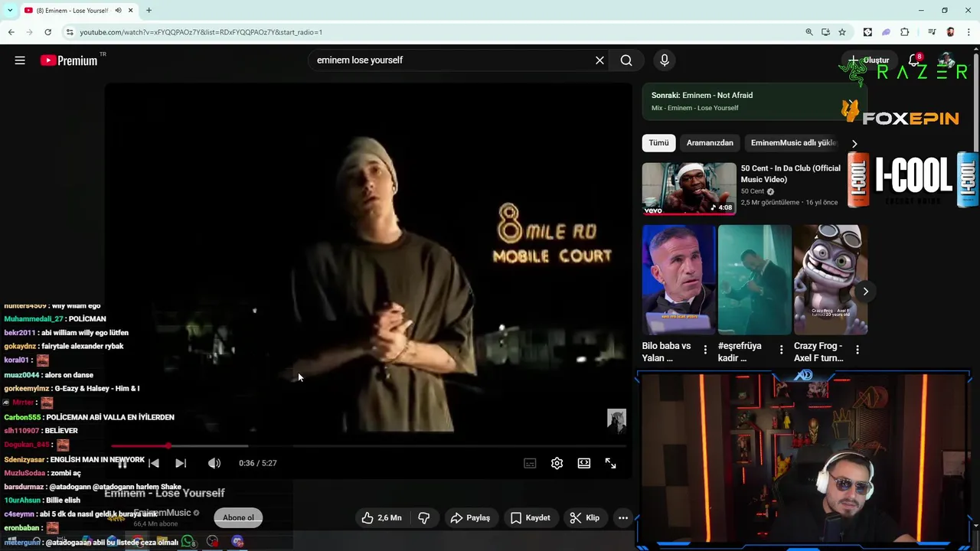Click the browser address bar URL
Viewport: 980px width, 551px height.
pos(201,32)
